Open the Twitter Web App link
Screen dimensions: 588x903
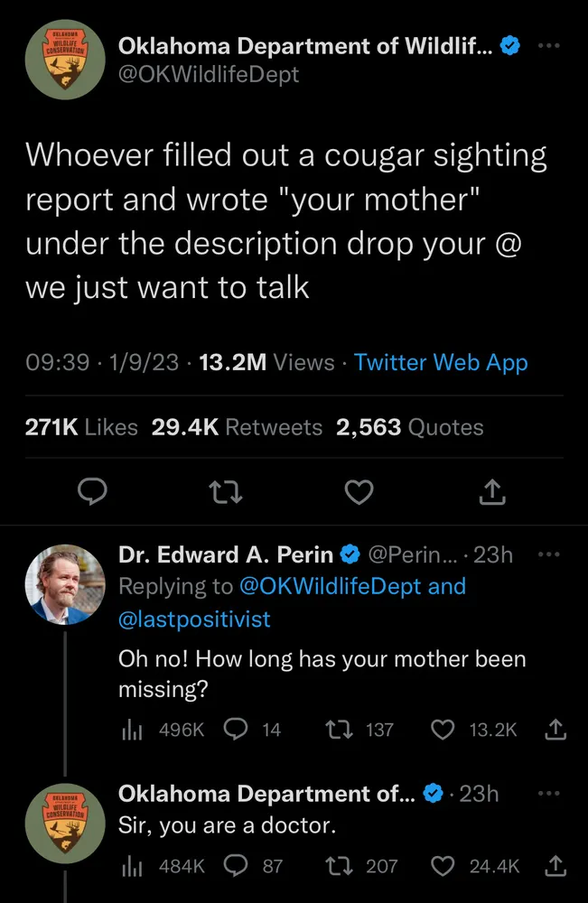(x=441, y=362)
